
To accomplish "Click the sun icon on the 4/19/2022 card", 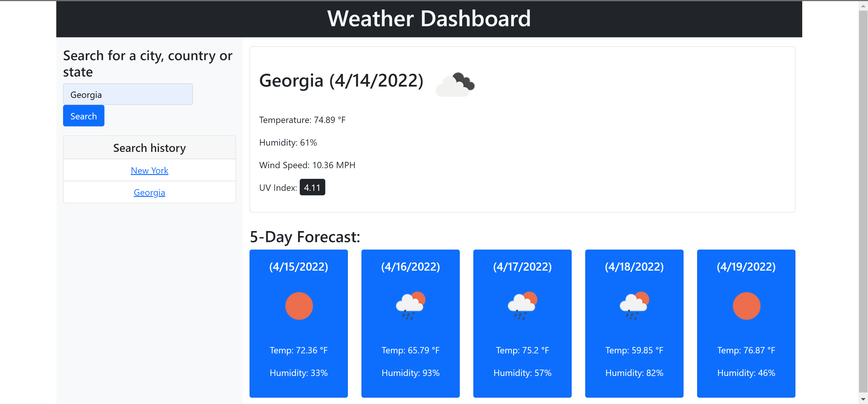I will pos(746,306).
